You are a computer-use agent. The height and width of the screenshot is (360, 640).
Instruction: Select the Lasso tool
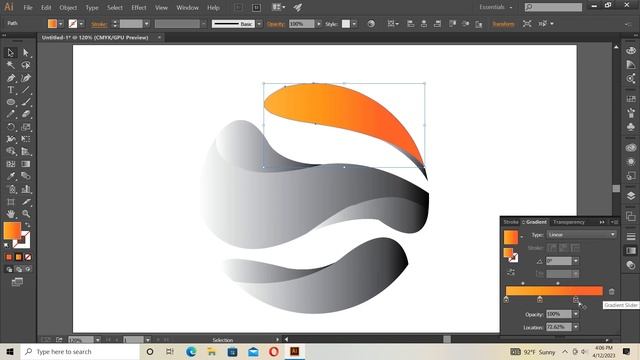click(26, 65)
